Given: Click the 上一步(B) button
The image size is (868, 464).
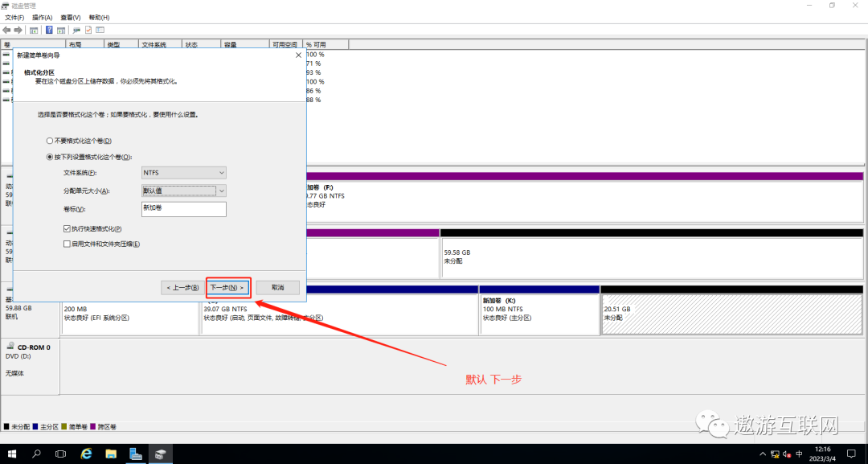Looking at the screenshot, I should point(182,288).
